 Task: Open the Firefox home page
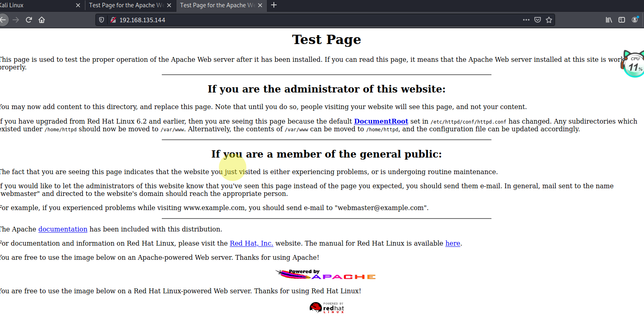click(x=42, y=20)
